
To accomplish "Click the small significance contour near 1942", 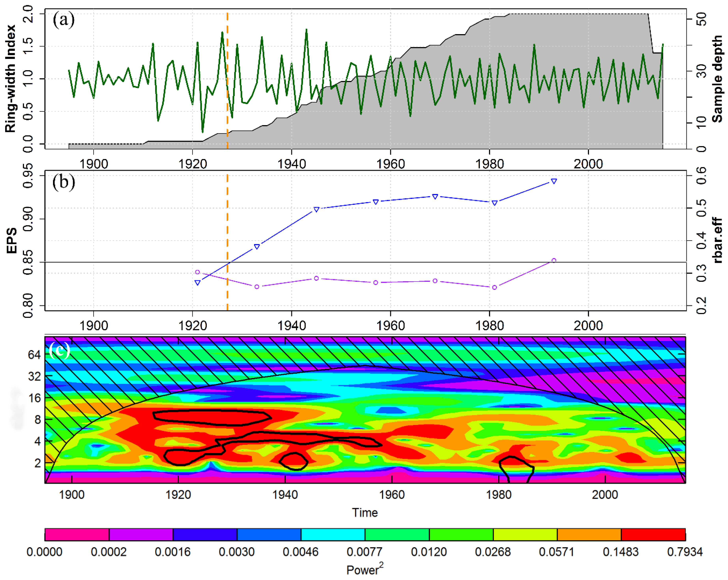I will tap(293, 461).
